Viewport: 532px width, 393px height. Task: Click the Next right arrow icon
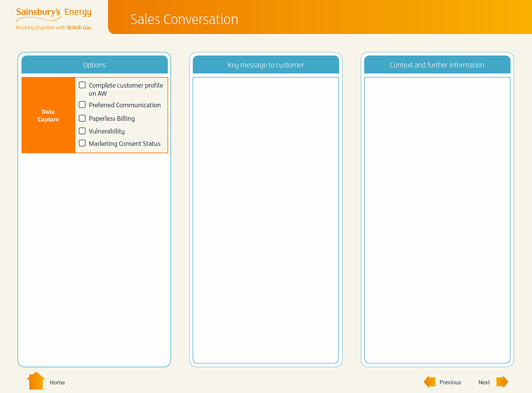[502, 382]
